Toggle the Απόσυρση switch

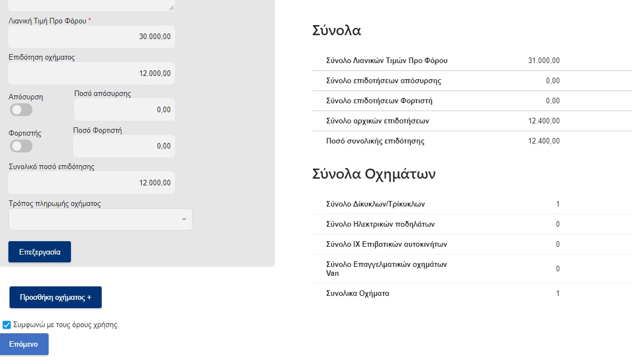pos(21,110)
